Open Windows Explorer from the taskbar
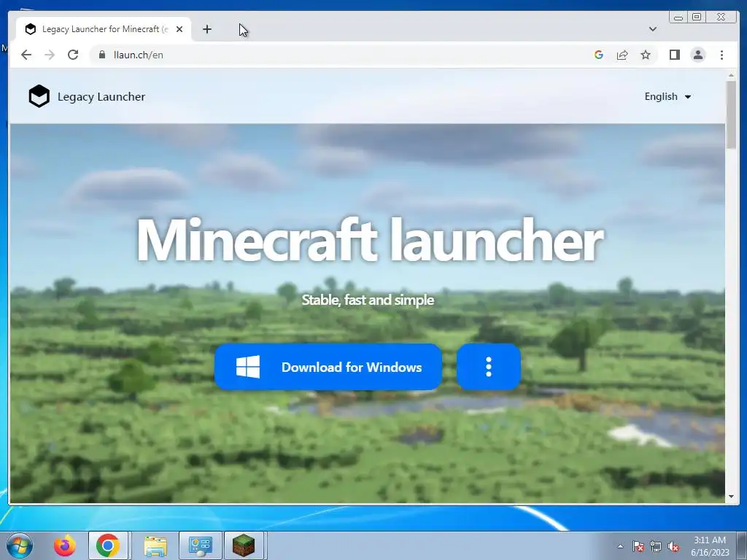Screen dimensions: 747x560 (x=155, y=545)
